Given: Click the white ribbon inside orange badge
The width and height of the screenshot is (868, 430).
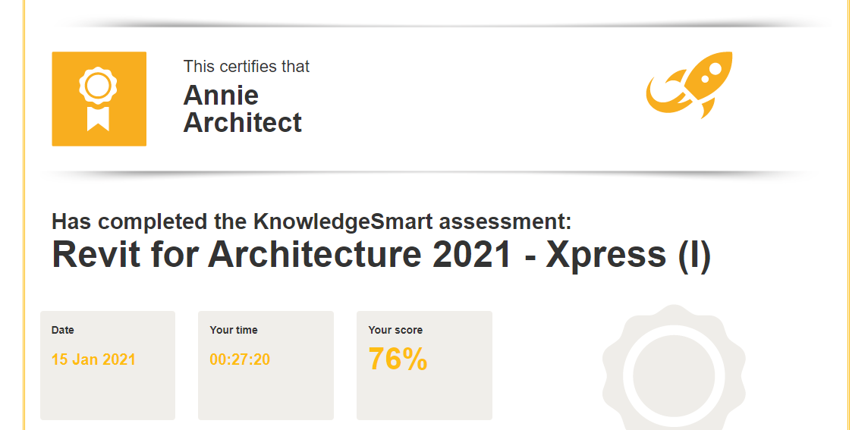Looking at the screenshot, I should 99,118.
